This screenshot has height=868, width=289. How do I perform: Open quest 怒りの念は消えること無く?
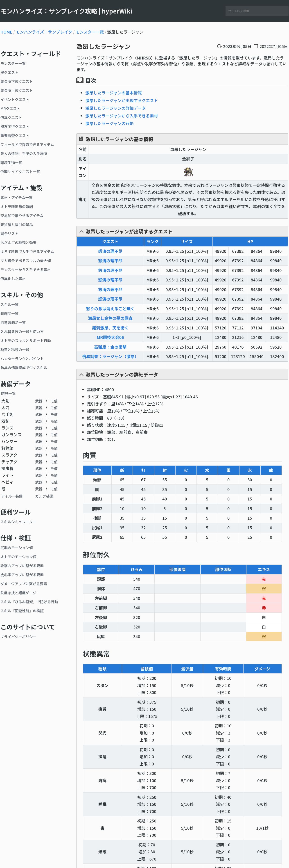(110, 309)
